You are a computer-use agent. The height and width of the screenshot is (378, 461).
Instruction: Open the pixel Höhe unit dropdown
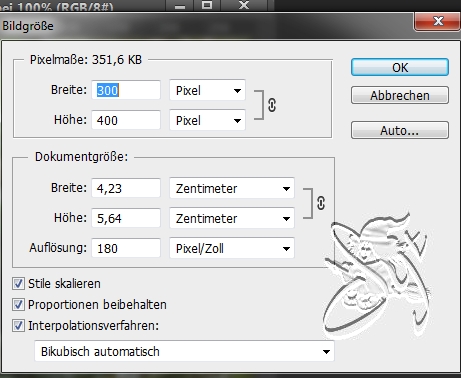(x=207, y=120)
